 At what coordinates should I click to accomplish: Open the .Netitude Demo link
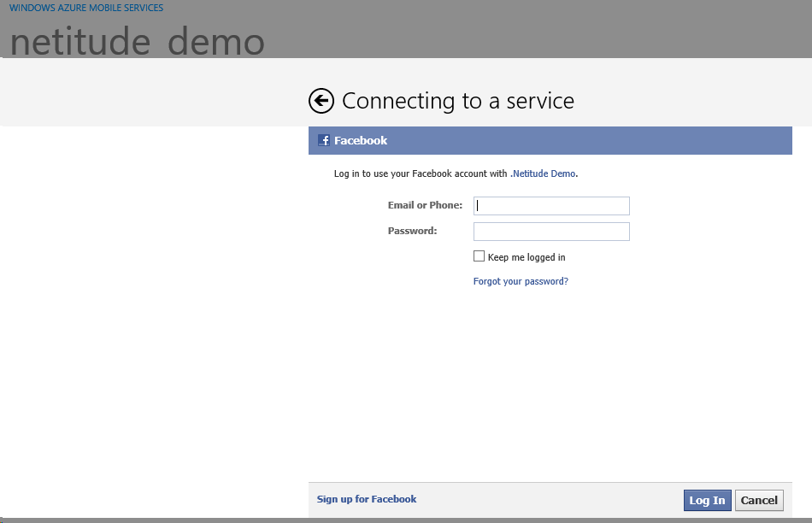tap(543, 173)
